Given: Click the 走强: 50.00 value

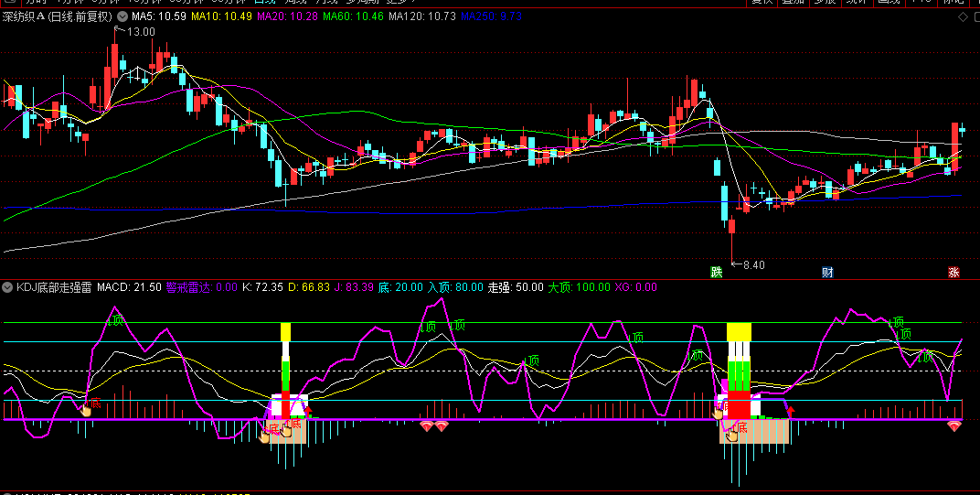Looking at the screenshot, I should pos(516,288).
